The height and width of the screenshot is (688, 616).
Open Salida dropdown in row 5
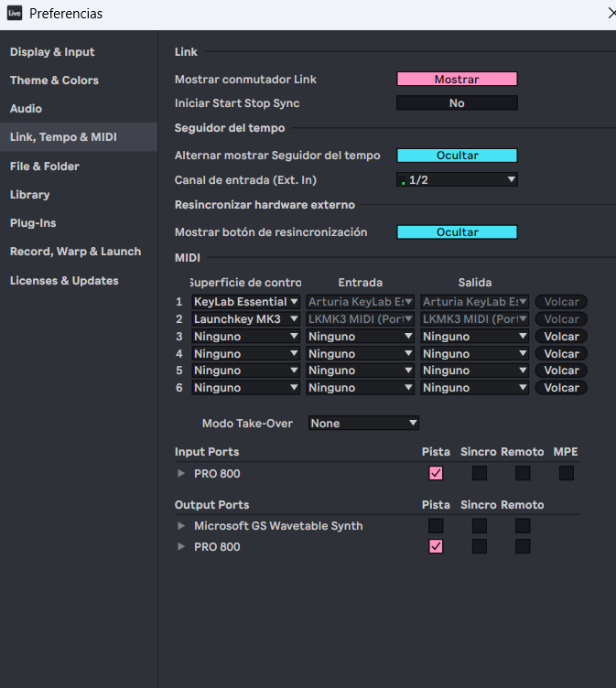click(475, 371)
